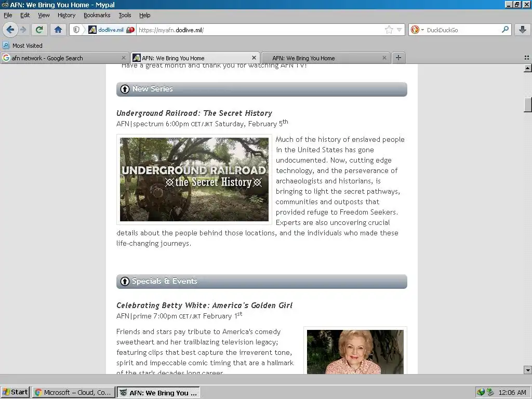Switch to the third AFN tab

pos(325,58)
